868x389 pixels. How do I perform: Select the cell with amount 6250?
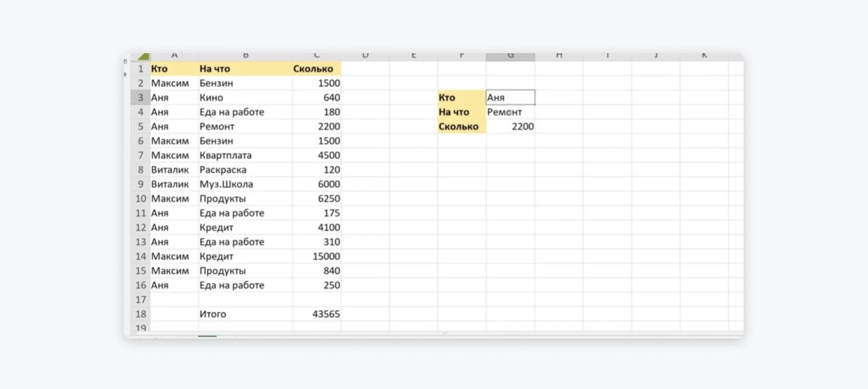[x=316, y=198]
